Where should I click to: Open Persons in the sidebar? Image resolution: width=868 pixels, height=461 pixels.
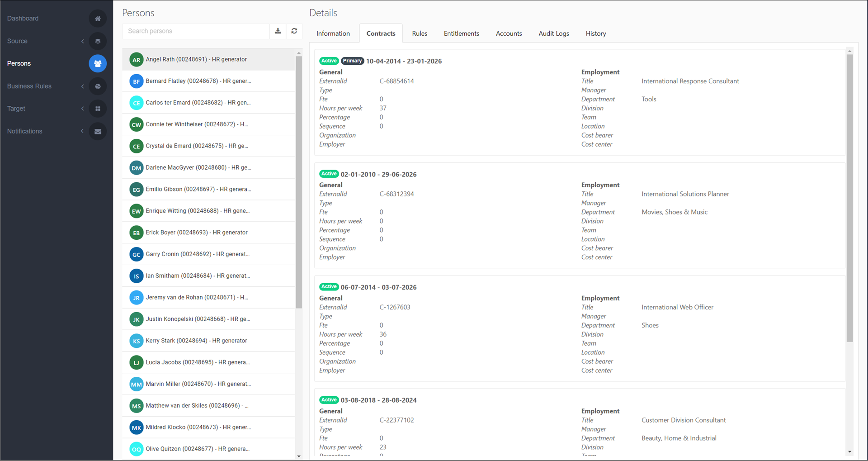19,63
